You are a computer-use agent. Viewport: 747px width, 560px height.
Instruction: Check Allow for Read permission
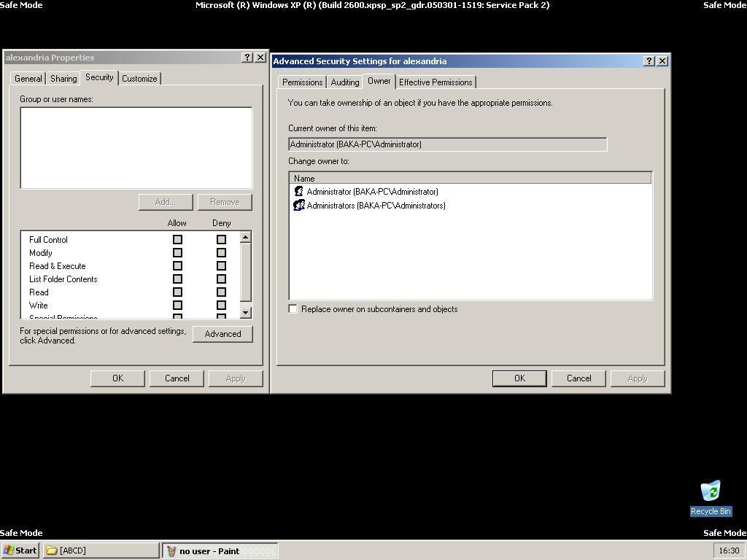177,292
